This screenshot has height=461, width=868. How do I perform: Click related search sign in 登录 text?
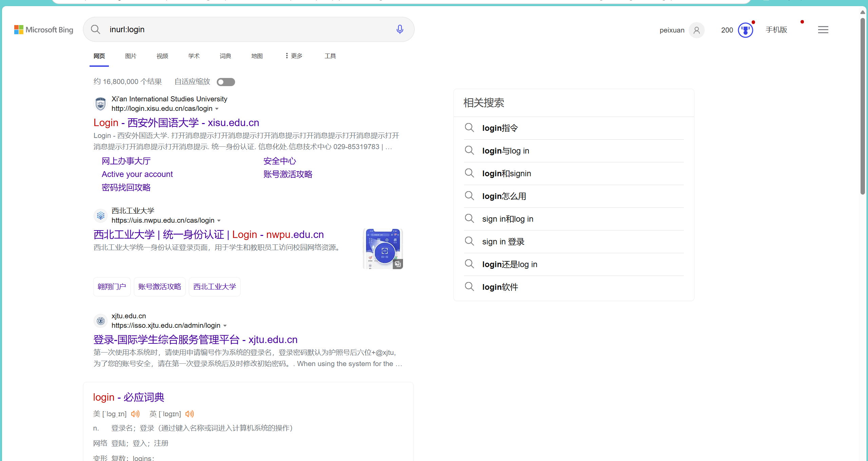pos(503,242)
